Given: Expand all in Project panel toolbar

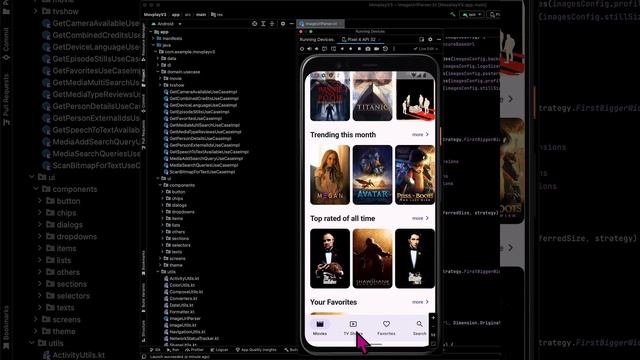Looking at the screenshot, I should [263, 24].
